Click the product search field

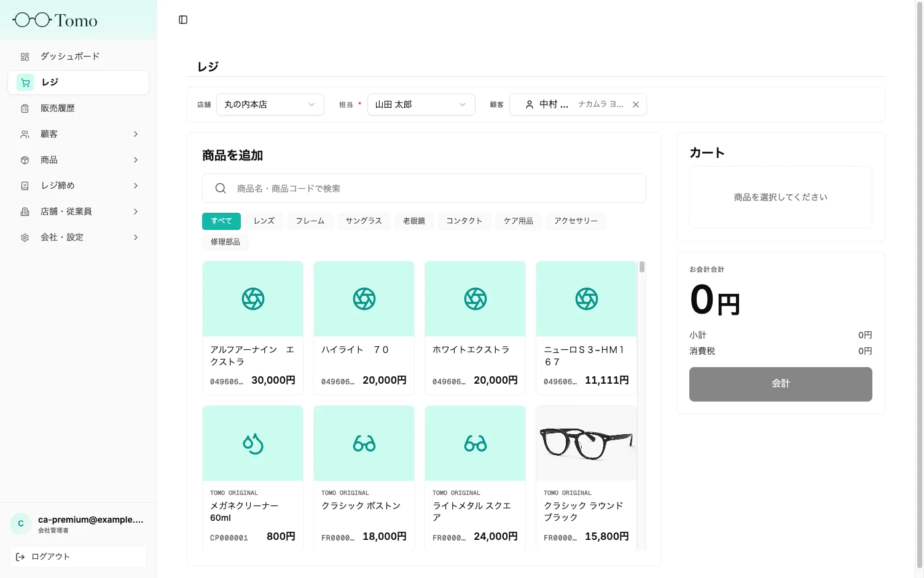tap(424, 188)
